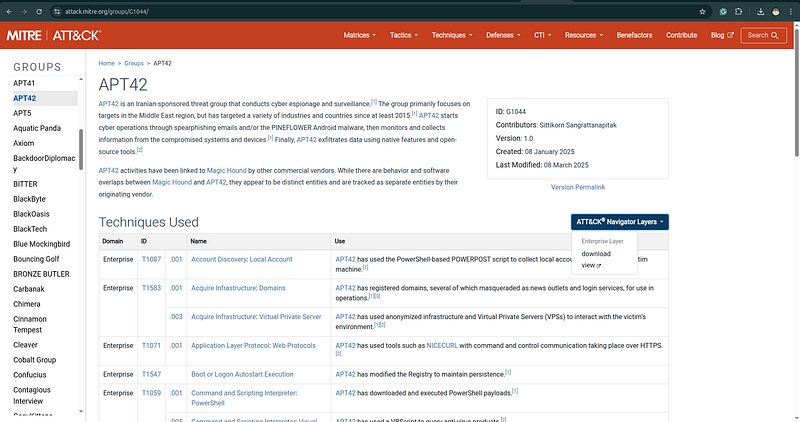Select Axiom in the groups sidebar
Image resolution: width=800 pixels, height=422 pixels.
pos(23,143)
